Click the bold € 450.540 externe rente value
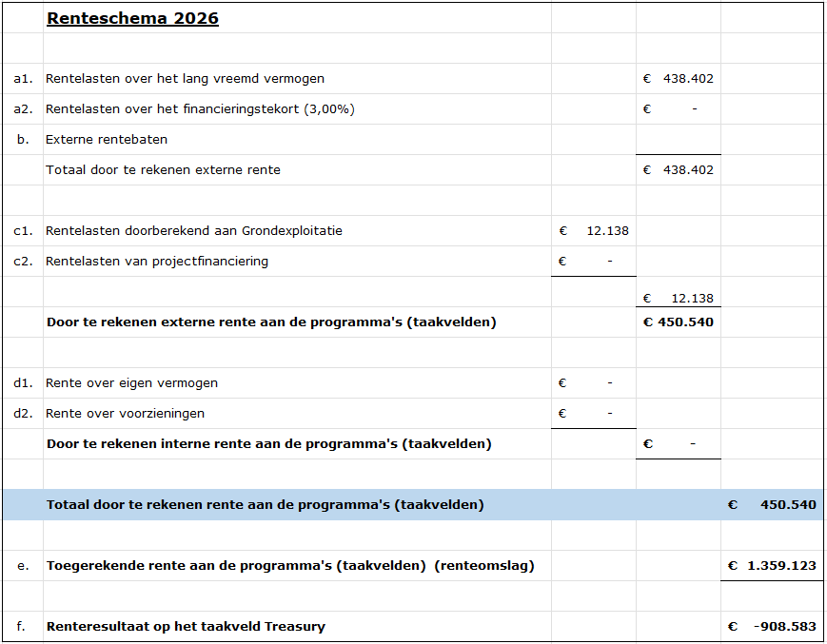Screen dimensions: 827x644 click(678, 322)
